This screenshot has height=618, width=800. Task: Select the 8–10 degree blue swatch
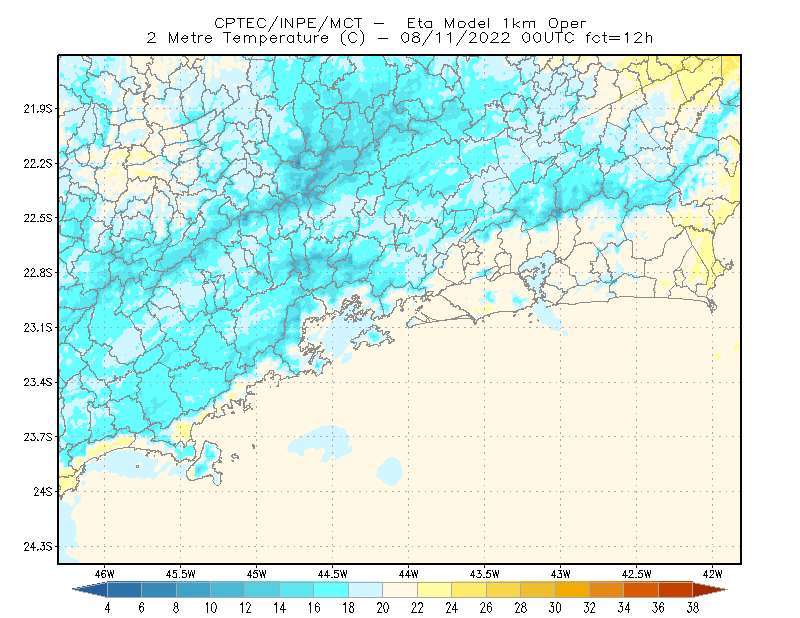193,590
